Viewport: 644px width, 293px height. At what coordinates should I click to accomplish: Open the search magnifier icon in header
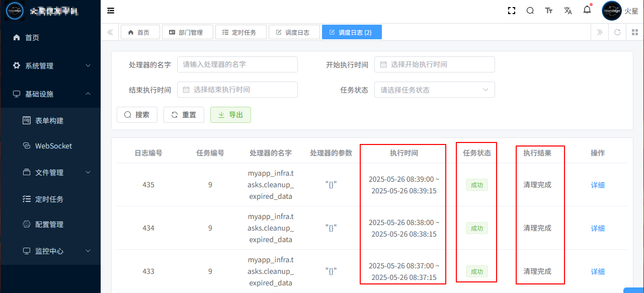530,11
